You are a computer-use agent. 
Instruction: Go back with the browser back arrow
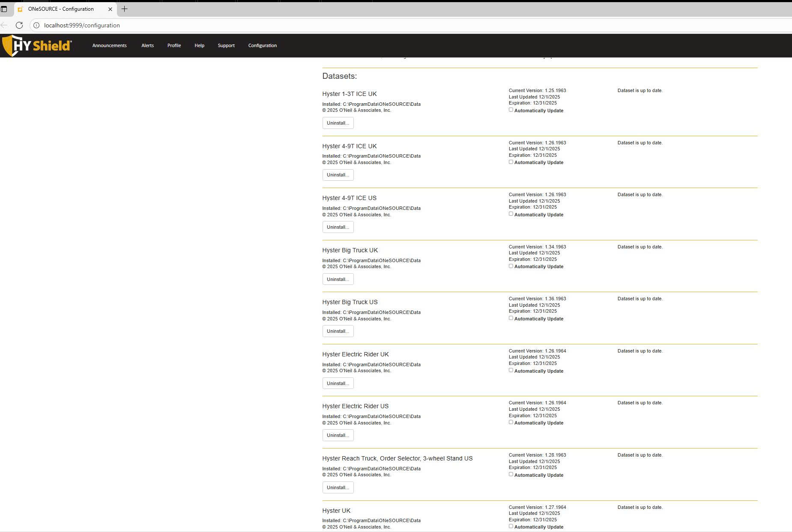coord(4,25)
